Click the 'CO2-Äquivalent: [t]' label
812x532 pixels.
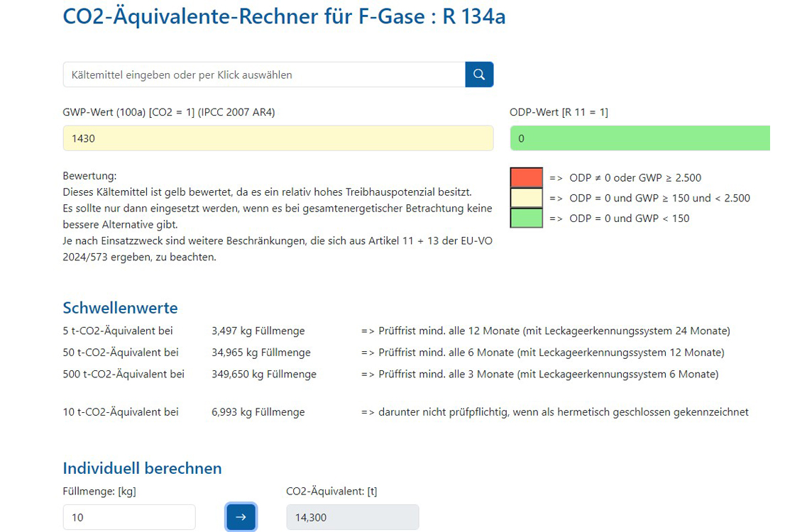pyautogui.click(x=331, y=492)
